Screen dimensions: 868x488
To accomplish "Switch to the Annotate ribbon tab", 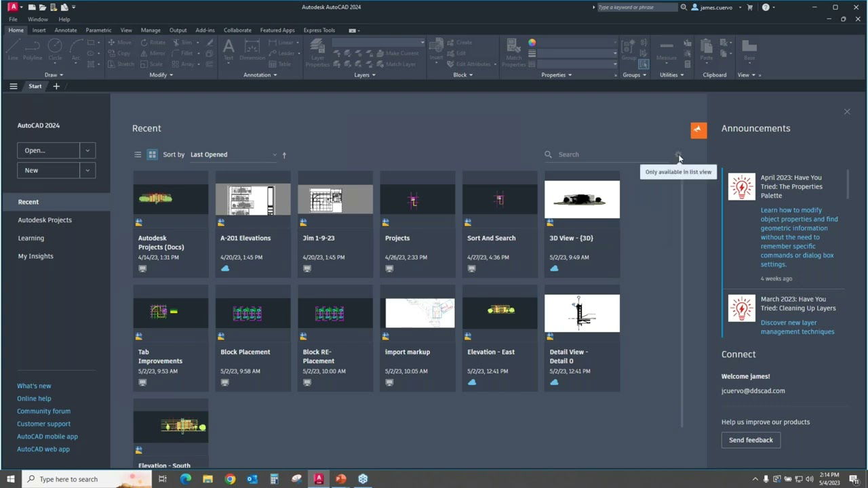I will tap(66, 30).
